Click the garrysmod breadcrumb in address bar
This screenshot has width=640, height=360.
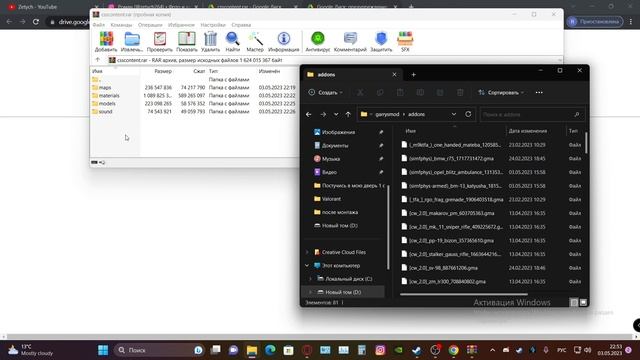(x=387, y=114)
